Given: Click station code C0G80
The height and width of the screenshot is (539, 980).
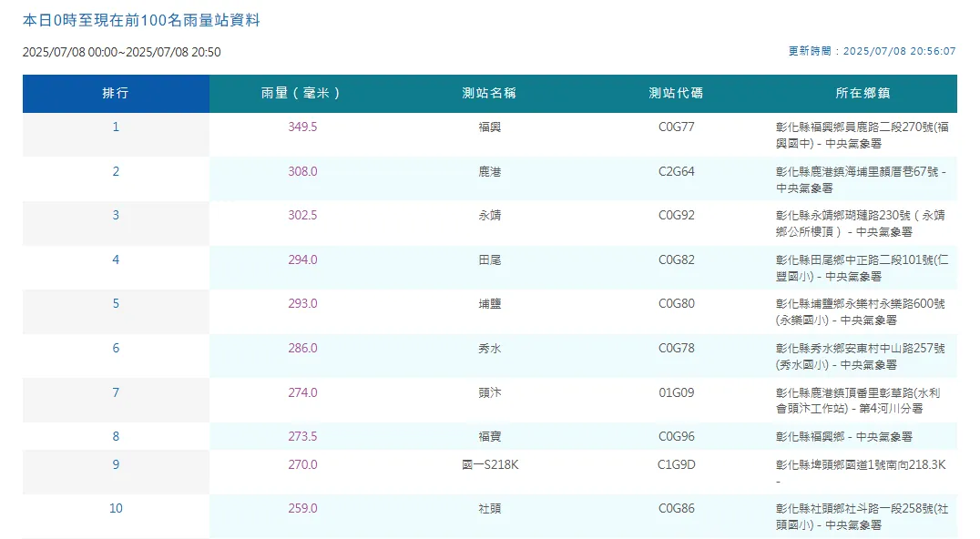Looking at the screenshot, I should tap(676, 304).
